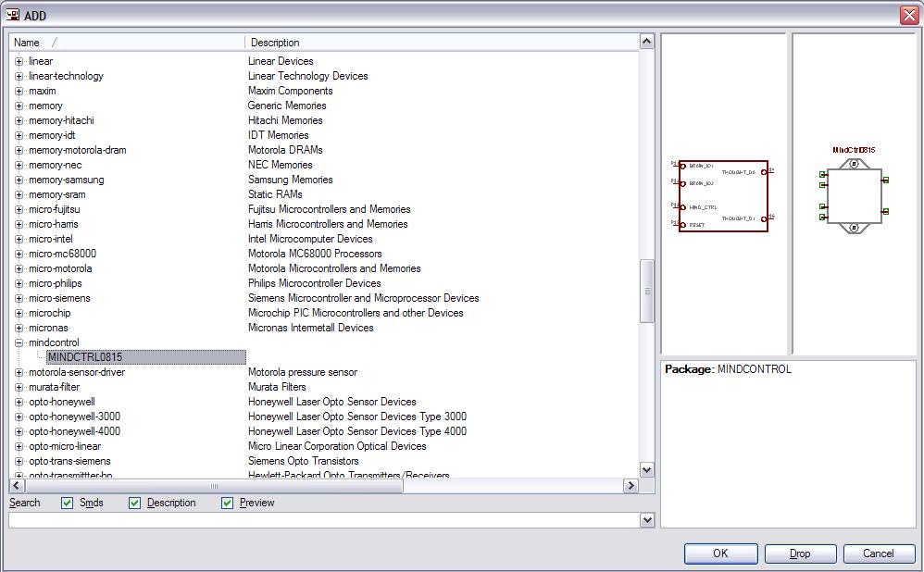The width and height of the screenshot is (924, 572).
Task: Click the Drop button
Action: (x=800, y=553)
